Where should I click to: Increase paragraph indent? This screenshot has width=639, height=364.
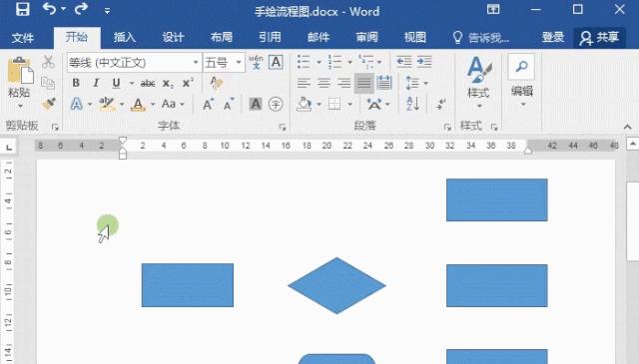(x=424, y=62)
